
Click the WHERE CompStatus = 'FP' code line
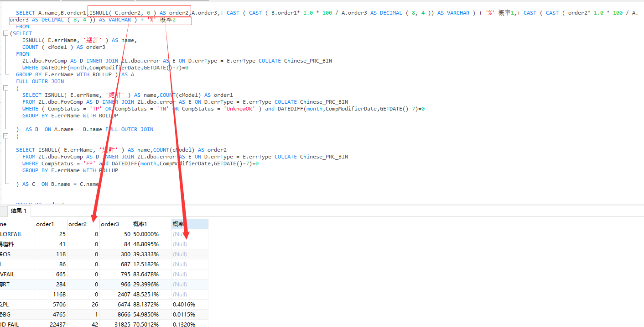coord(140,163)
